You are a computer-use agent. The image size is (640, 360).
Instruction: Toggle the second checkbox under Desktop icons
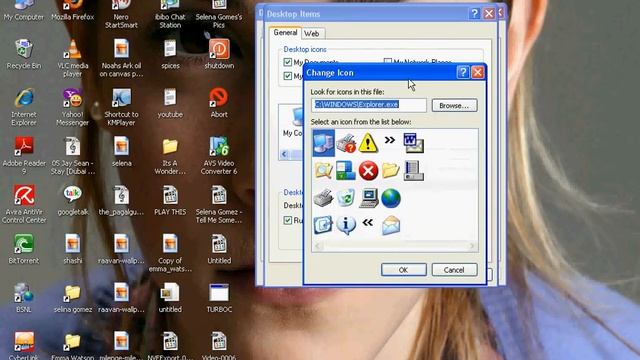pos(287,76)
